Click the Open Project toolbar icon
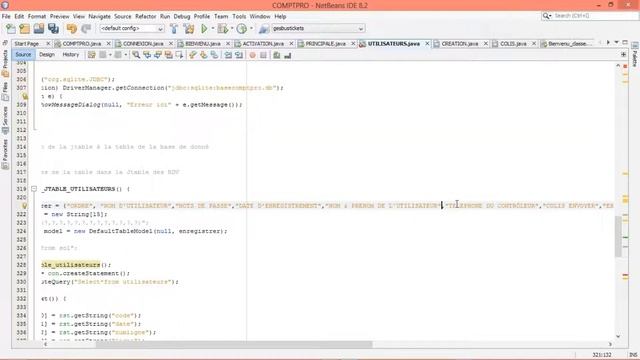Viewport: 640px width, 360px height. (39, 29)
